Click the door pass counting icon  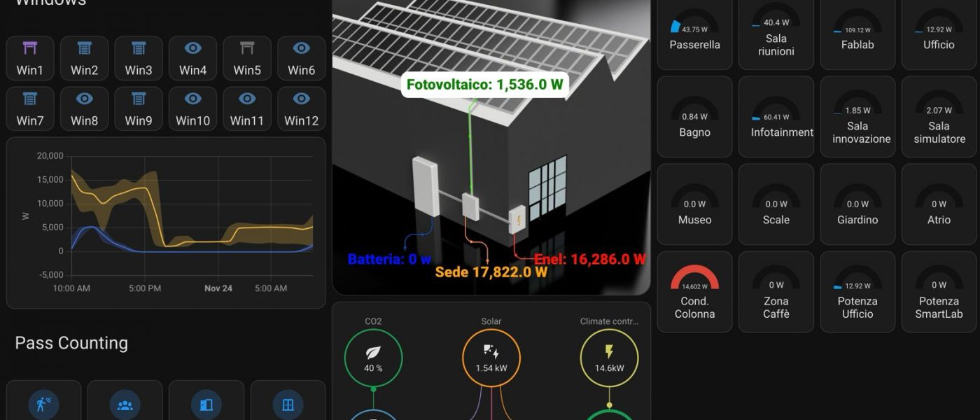pos(206,405)
